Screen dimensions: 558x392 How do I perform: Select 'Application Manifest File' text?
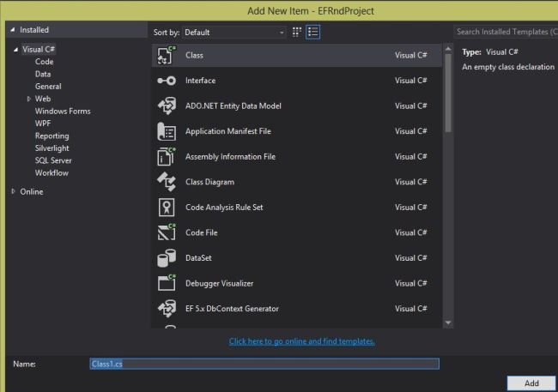228,131
